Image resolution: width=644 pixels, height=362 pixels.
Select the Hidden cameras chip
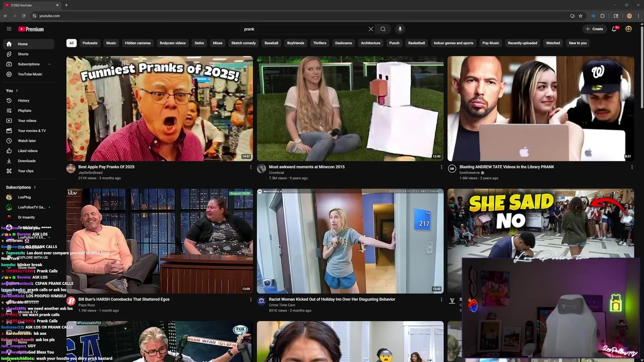click(x=138, y=43)
